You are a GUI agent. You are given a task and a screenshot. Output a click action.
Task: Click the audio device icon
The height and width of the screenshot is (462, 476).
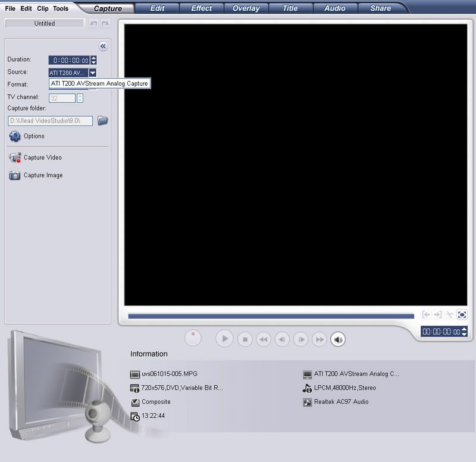pyautogui.click(x=307, y=402)
